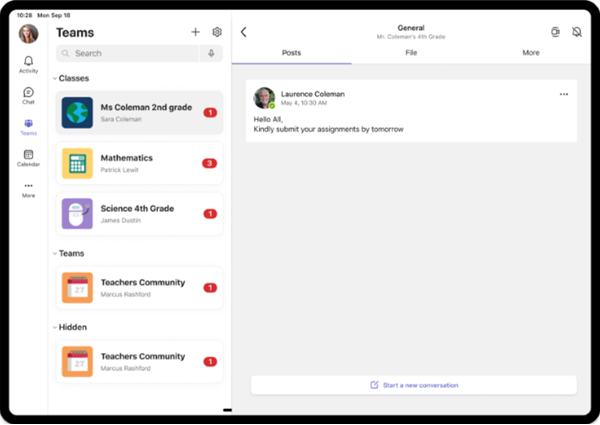600x425 pixels.
Task: Tap the status bar clock 10:28
Action: (24, 15)
